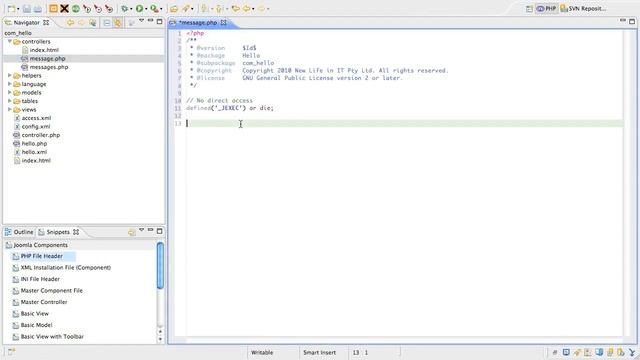
Task: Expand the helpers folder
Action: [x=9, y=76]
